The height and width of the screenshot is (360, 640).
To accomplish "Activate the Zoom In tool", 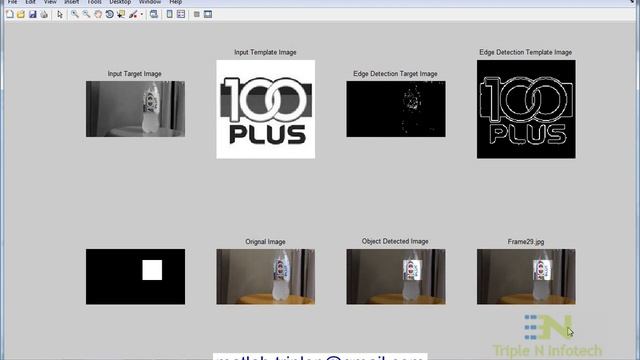I will click(x=75, y=15).
